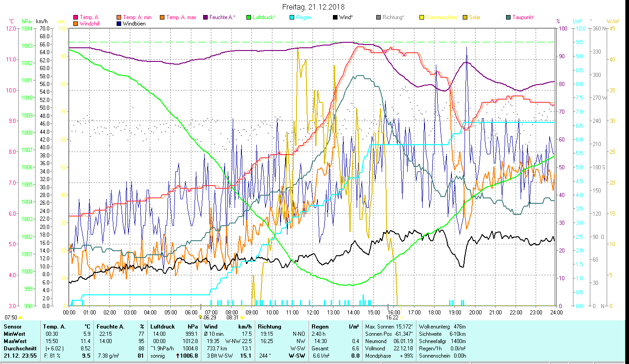The width and height of the screenshot is (629, 364).
Task: Click the 'Wolkenunterg' cloud base label
Action: point(434,327)
